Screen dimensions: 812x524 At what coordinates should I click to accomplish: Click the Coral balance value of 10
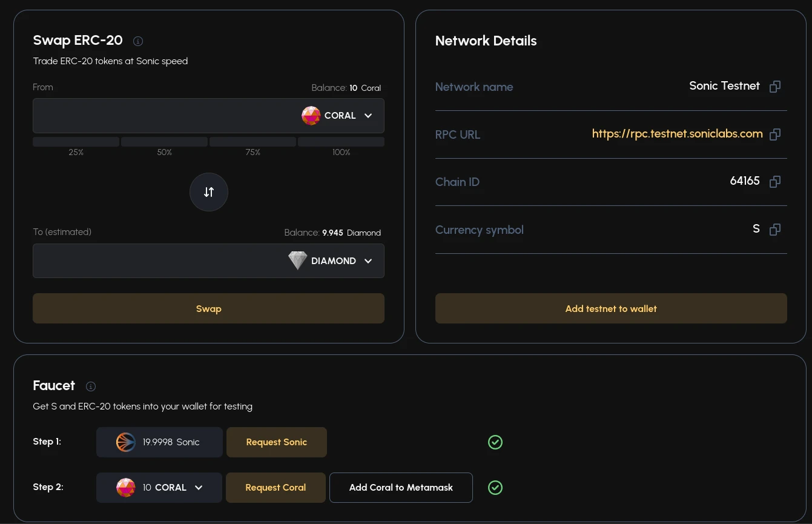[x=354, y=88]
